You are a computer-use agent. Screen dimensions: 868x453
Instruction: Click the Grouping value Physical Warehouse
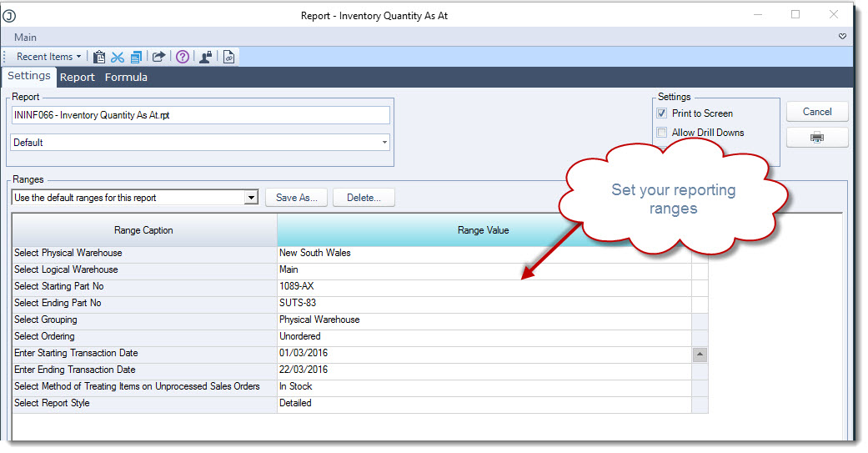(x=484, y=320)
